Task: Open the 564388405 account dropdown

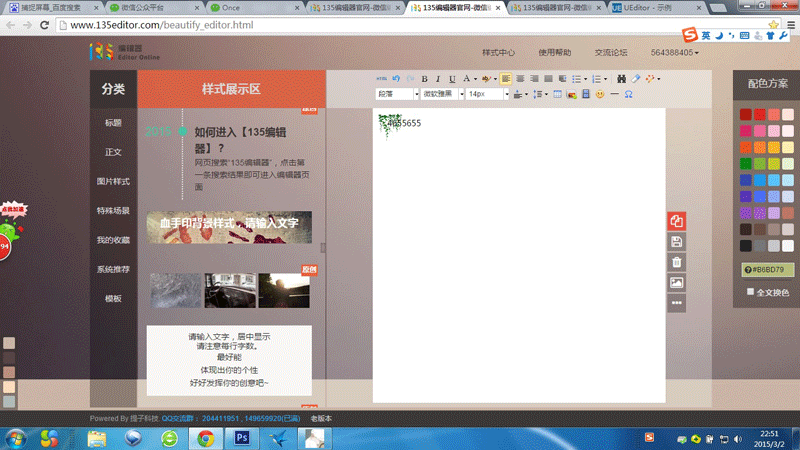Action: [x=674, y=53]
